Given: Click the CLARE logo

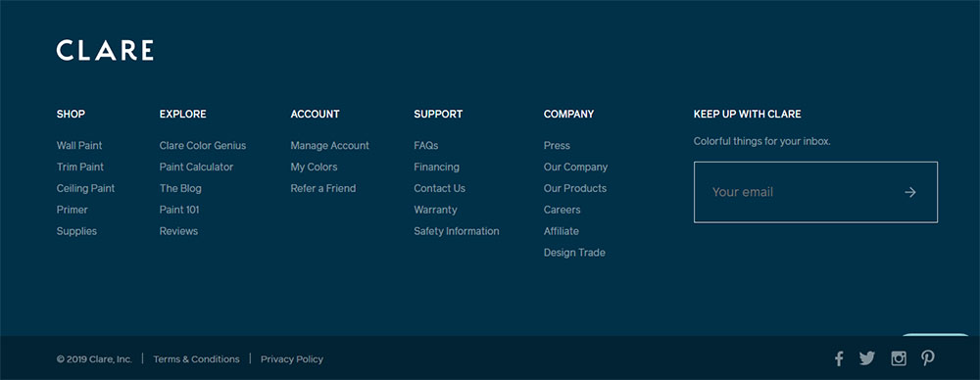Looking at the screenshot, I should (x=105, y=50).
